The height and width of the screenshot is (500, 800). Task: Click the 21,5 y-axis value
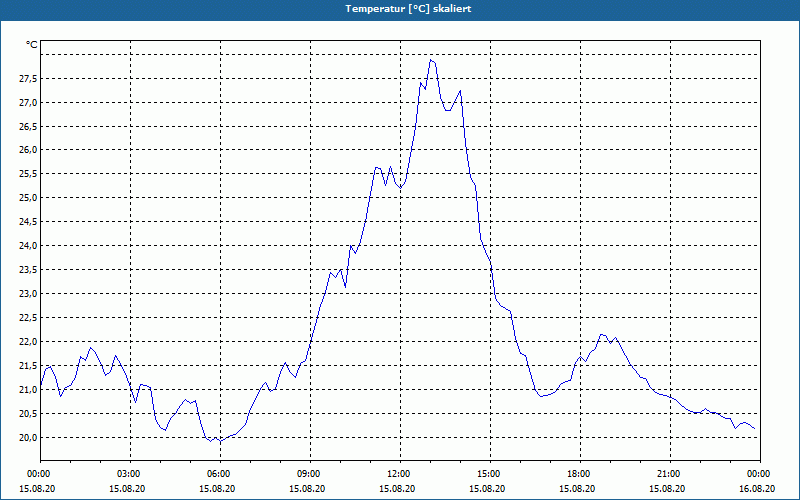(x=29, y=366)
